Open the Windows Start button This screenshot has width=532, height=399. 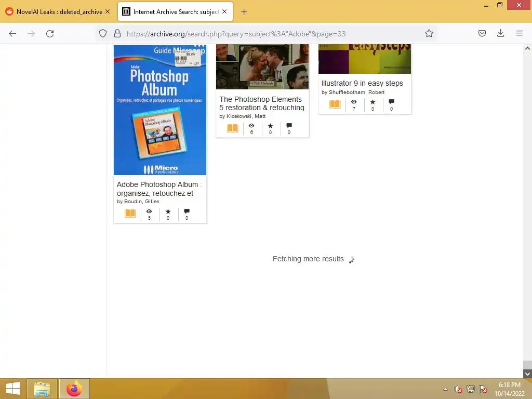click(13, 389)
